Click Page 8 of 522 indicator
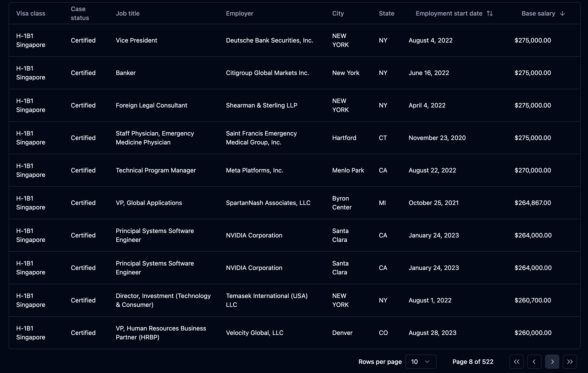Viewport: 588px width, 373px height. point(473,361)
